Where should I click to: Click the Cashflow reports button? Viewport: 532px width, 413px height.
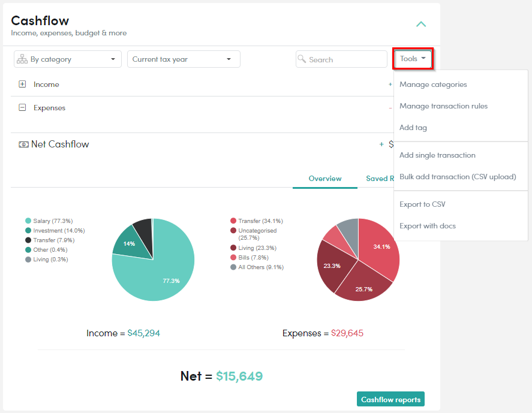click(390, 399)
